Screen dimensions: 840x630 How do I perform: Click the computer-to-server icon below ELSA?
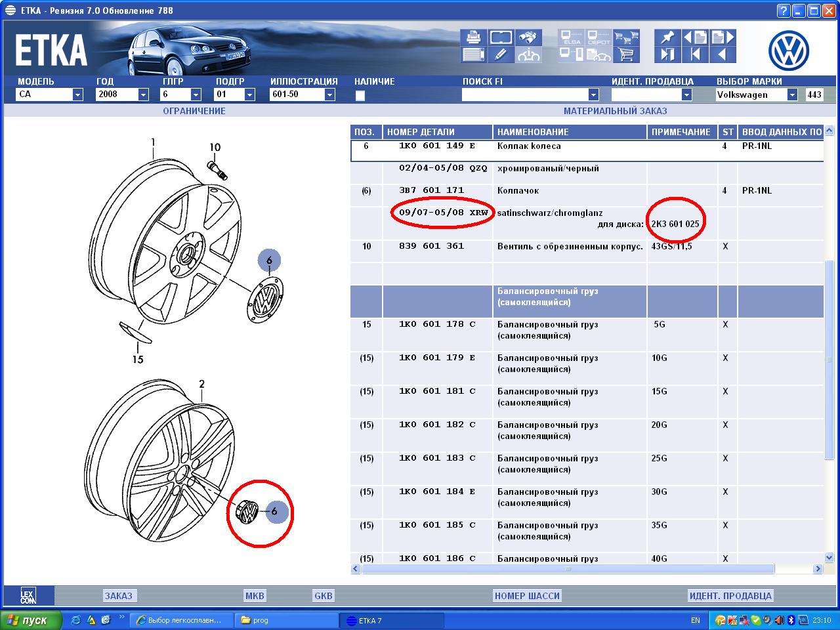[x=571, y=55]
